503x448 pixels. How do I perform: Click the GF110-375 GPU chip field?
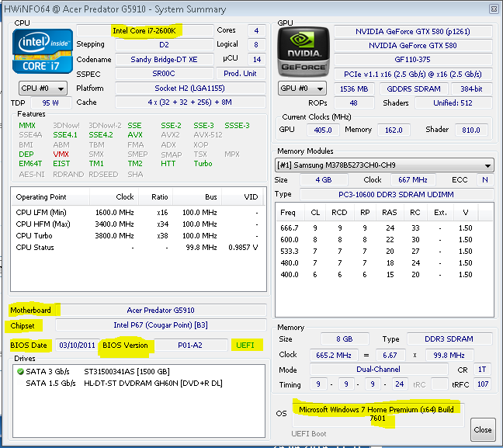tap(413, 60)
